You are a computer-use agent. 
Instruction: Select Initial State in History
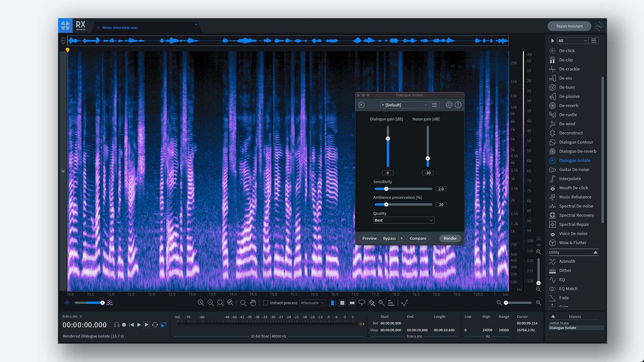click(559, 323)
